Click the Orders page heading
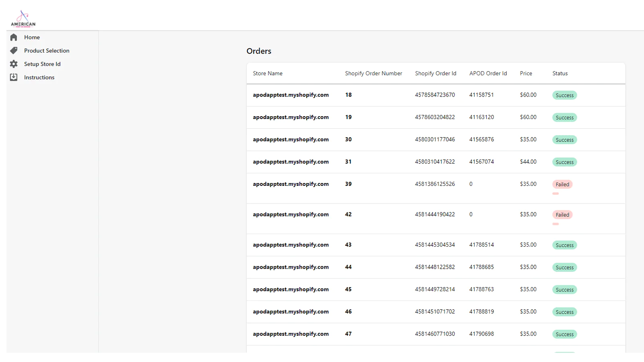644x362 pixels. [x=259, y=51]
